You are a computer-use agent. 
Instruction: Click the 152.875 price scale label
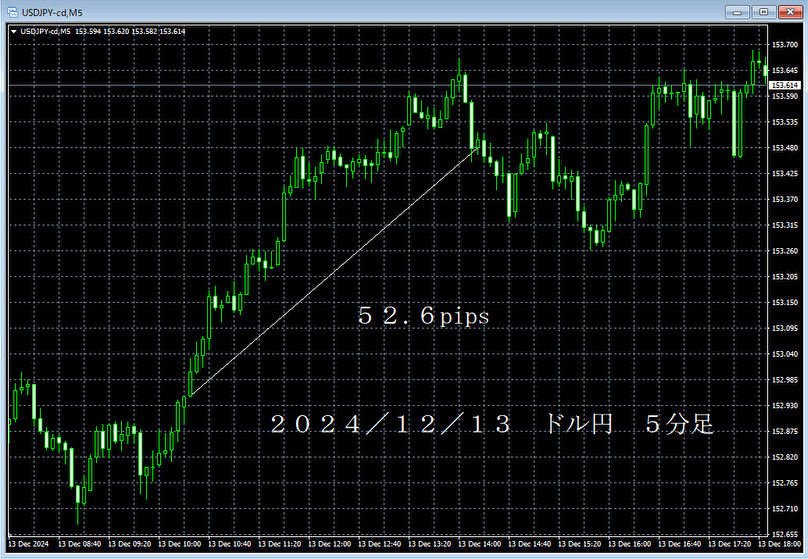click(785, 431)
